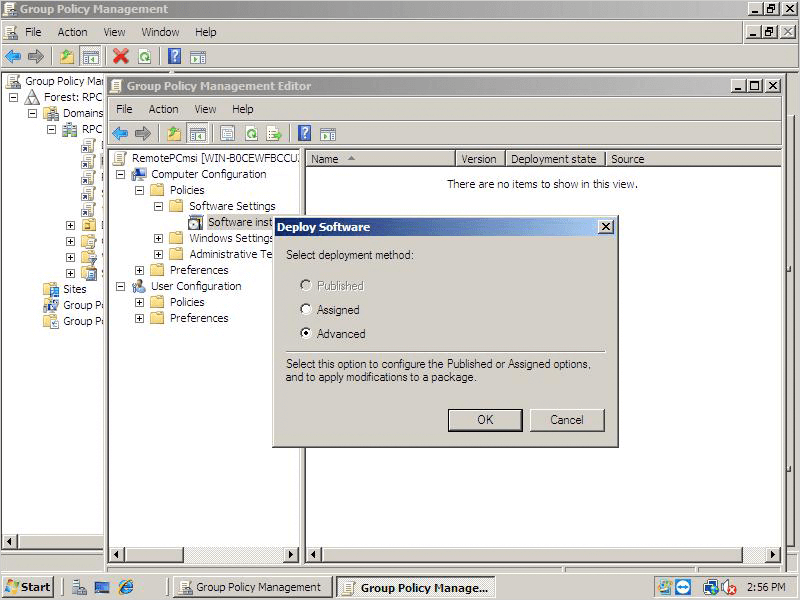Sort list by Deployment state column header

(553, 159)
